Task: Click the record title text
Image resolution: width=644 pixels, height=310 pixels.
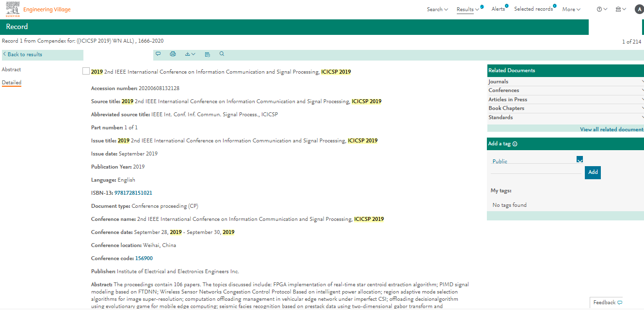Action: [x=221, y=72]
